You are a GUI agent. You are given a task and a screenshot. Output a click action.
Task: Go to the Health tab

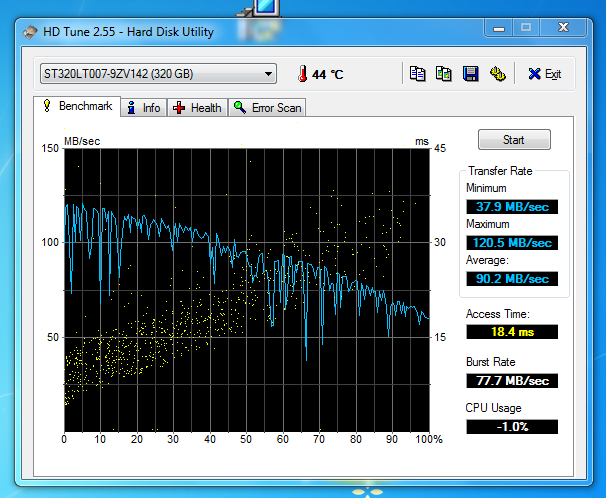coord(198,107)
